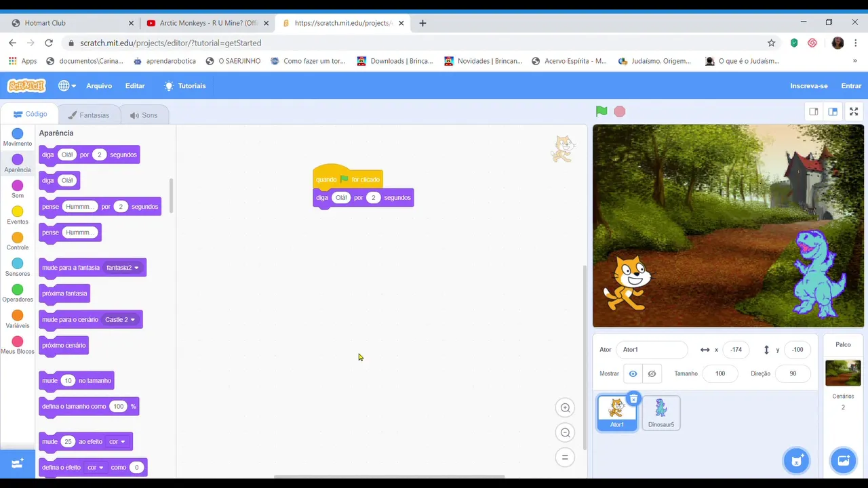Open the language globe selector

(66, 85)
